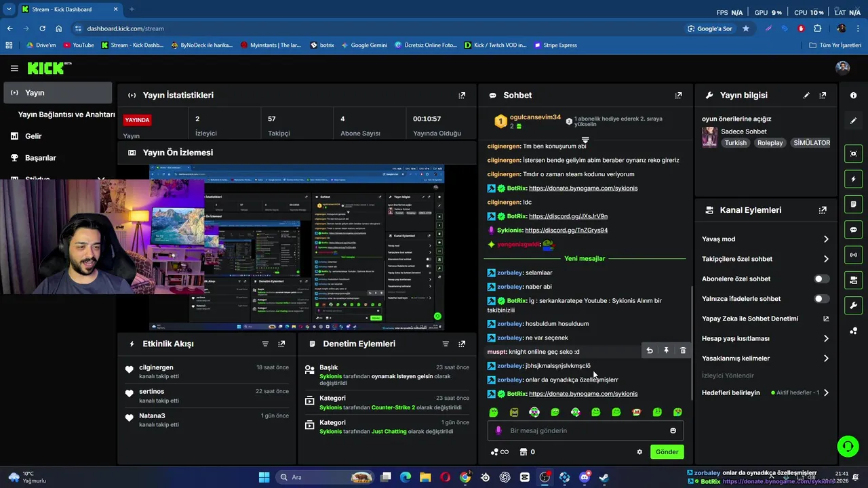Pop out the Yayın İstatistikleri panel

(x=462, y=96)
